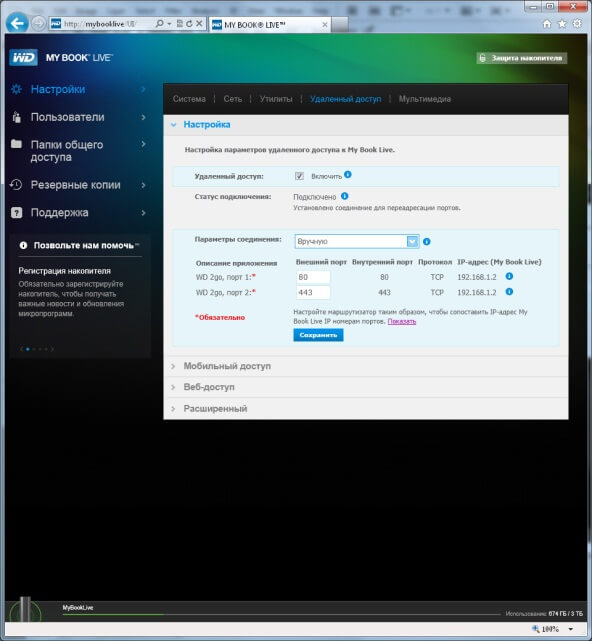Switch to the Сеть tab
Viewport: 592px width, 641px height.
(233, 99)
